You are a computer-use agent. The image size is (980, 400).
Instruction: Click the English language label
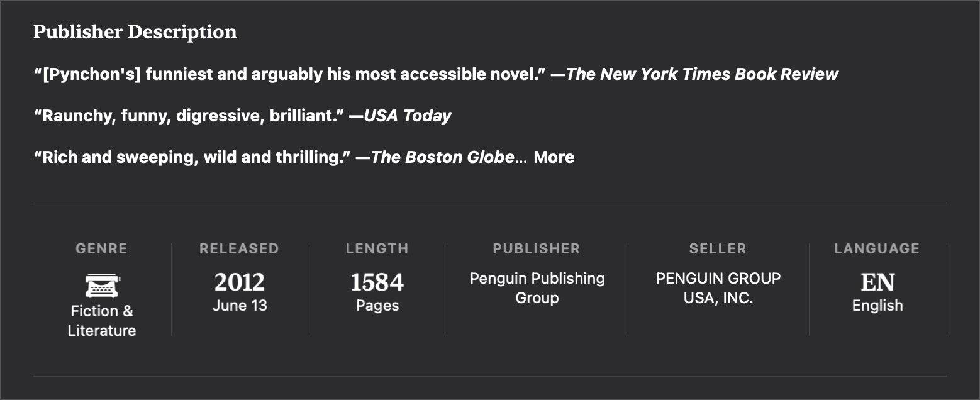coord(877,306)
